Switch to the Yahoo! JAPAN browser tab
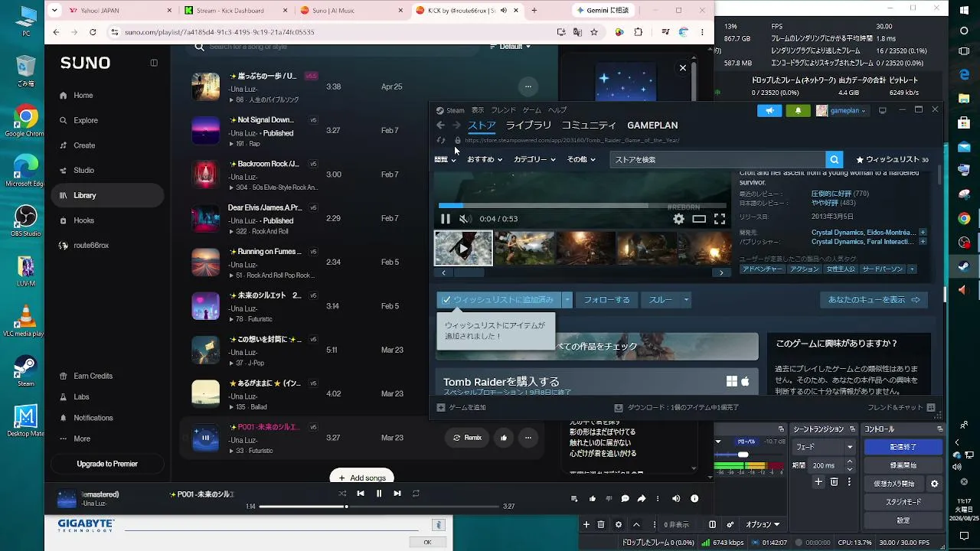Viewport: 980px width, 551px height. click(x=111, y=11)
